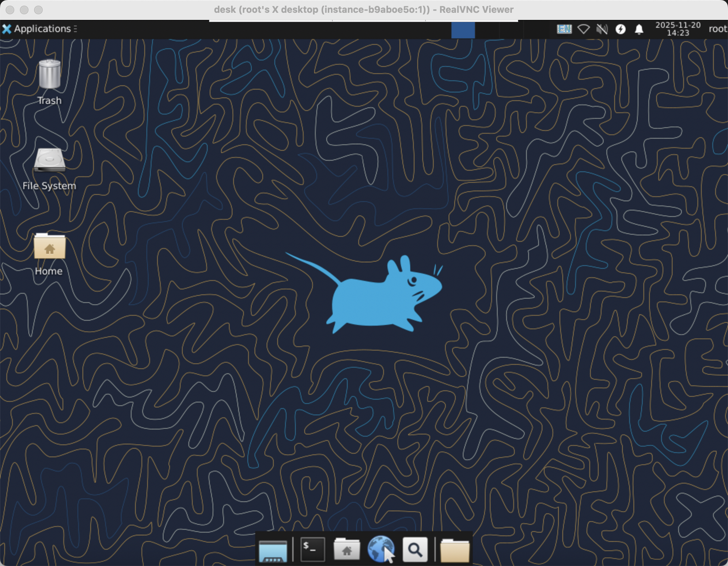
Task: Toggle the muted volume icon
Action: (602, 29)
